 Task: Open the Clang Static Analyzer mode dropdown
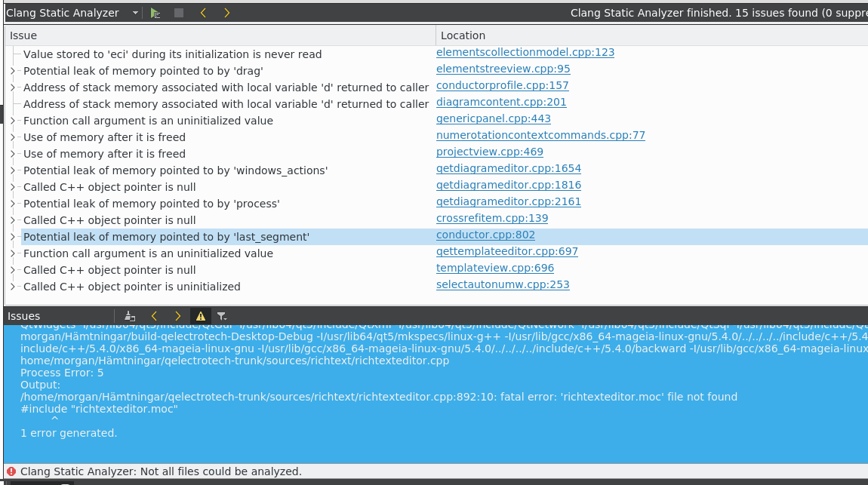coord(134,13)
